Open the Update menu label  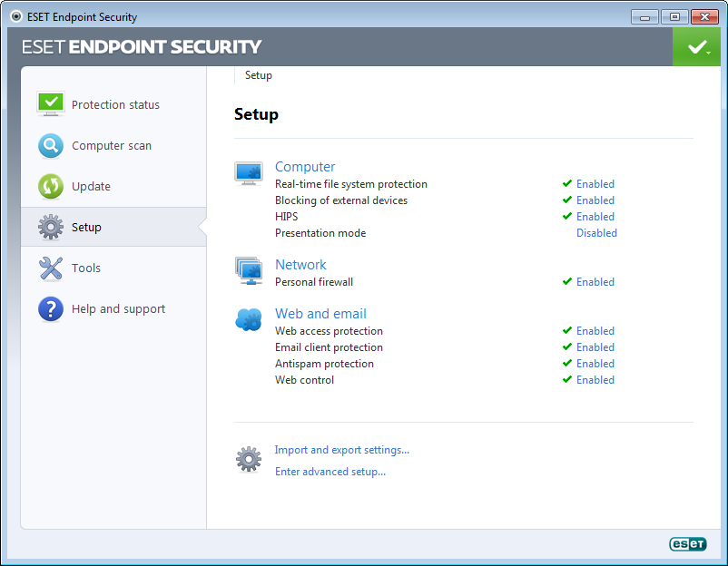tap(91, 187)
